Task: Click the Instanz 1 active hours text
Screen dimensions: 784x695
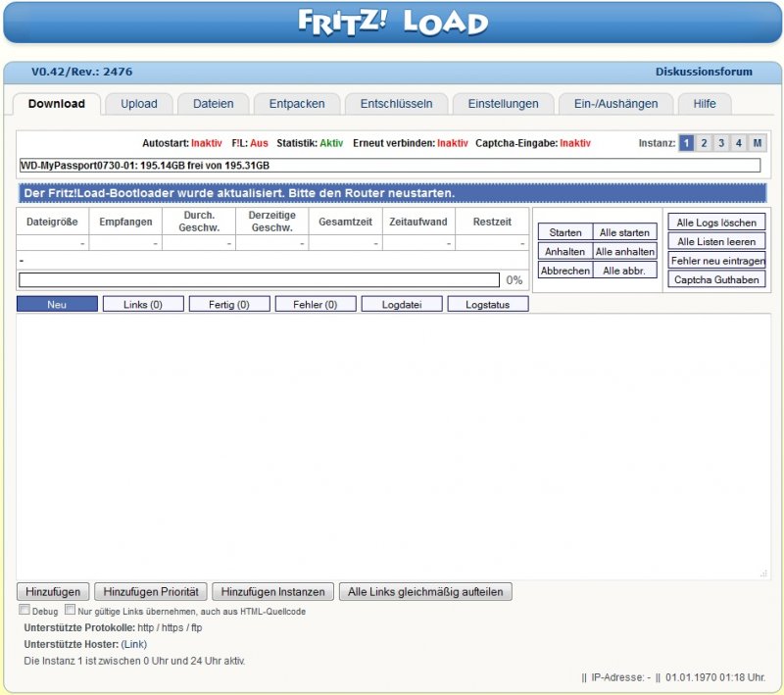Action: [134, 661]
